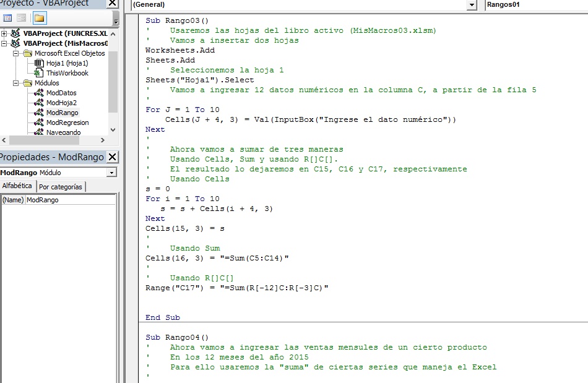Click the Worksheets.Add code line

[x=180, y=50]
